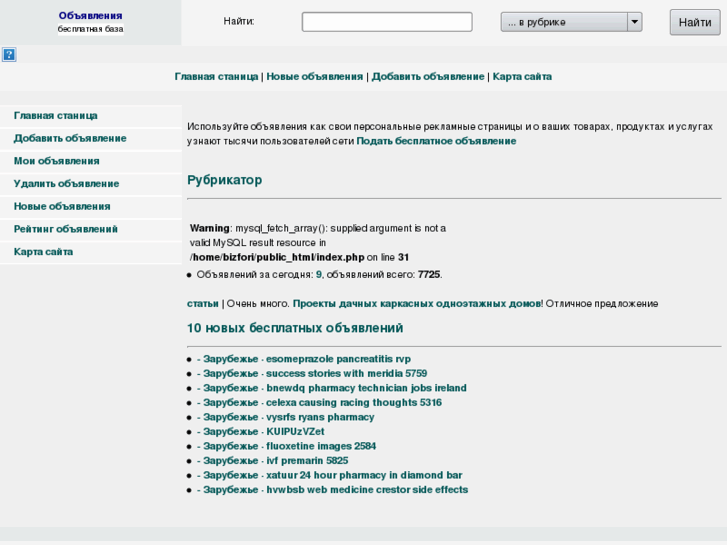Click the search text input field

[x=387, y=22]
